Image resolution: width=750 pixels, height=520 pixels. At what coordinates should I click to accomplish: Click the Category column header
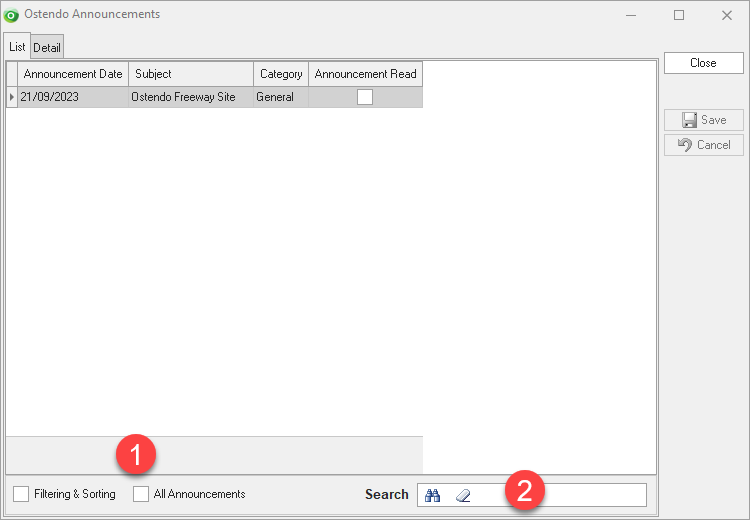point(281,74)
